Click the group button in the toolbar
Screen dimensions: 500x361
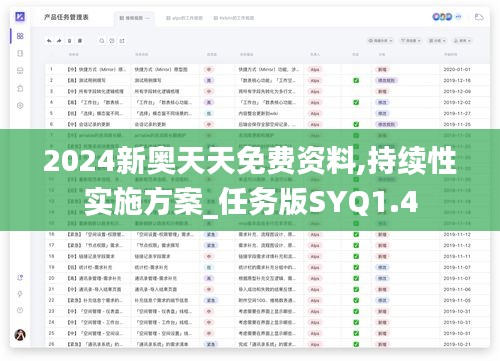click(437, 41)
